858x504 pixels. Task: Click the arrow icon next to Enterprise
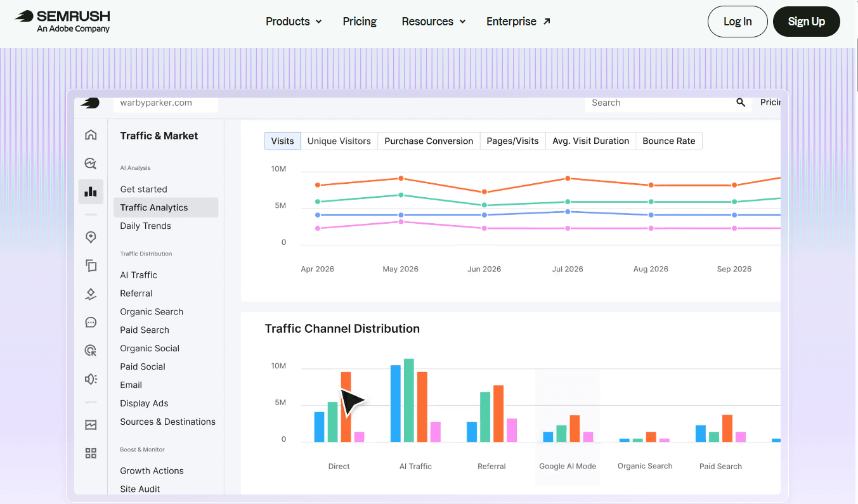(547, 21)
